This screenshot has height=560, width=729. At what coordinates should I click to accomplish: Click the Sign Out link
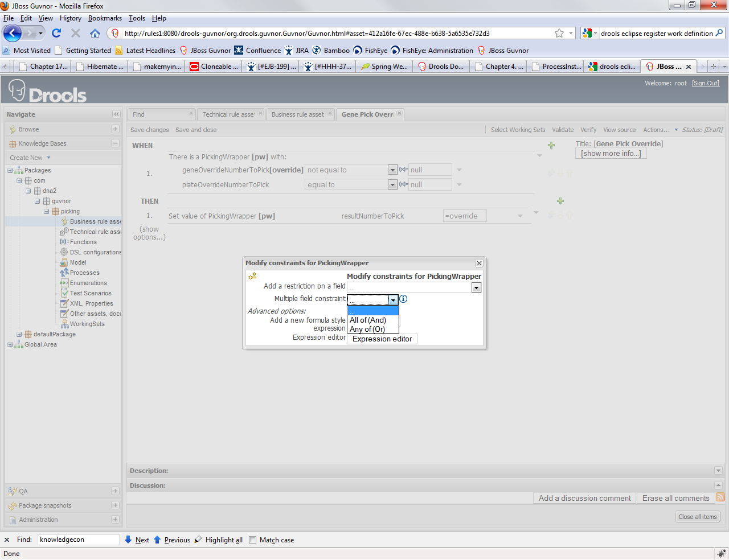pyautogui.click(x=705, y=83)
